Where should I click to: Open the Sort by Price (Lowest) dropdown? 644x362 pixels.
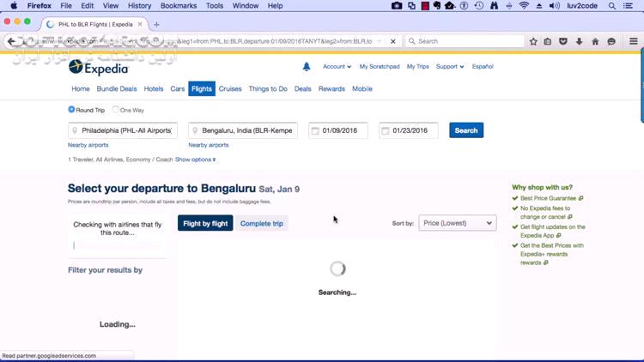(458, 223)
